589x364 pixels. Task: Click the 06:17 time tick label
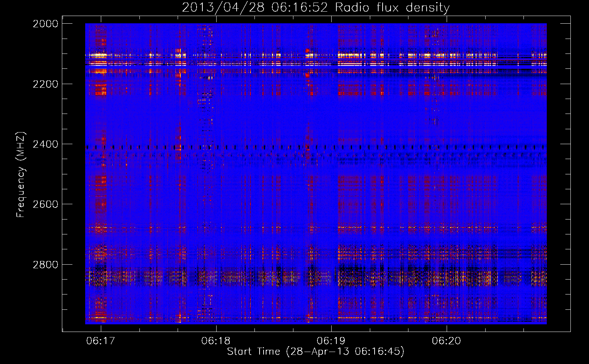101,341
